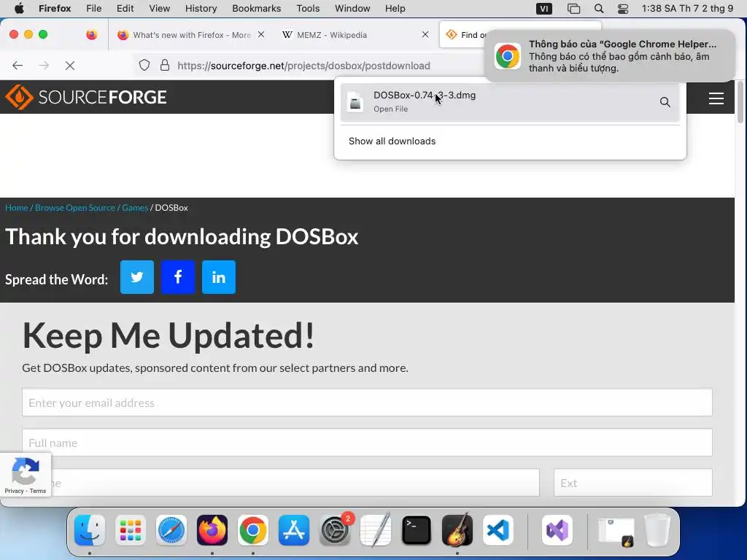Share on LinkedIn button

(x=219, y=277)
